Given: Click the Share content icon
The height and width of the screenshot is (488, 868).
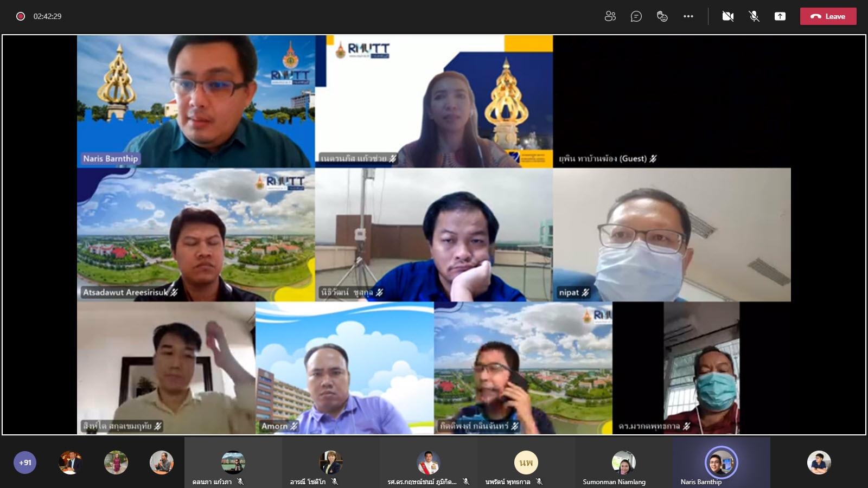Looking at the screenshot, I should coord(780,16).
